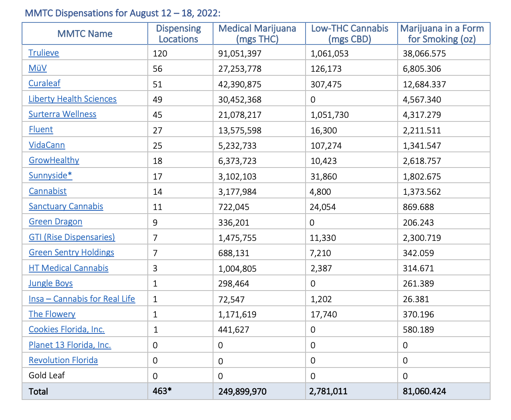Select the total smoking value 81,060.424

coord(424,392)
